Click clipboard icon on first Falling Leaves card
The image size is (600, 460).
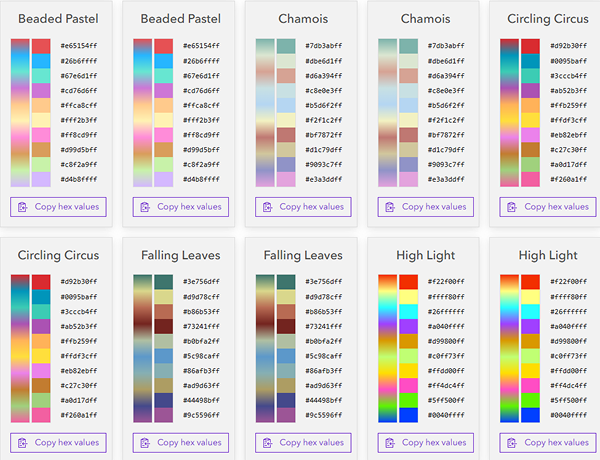point(145,443)
